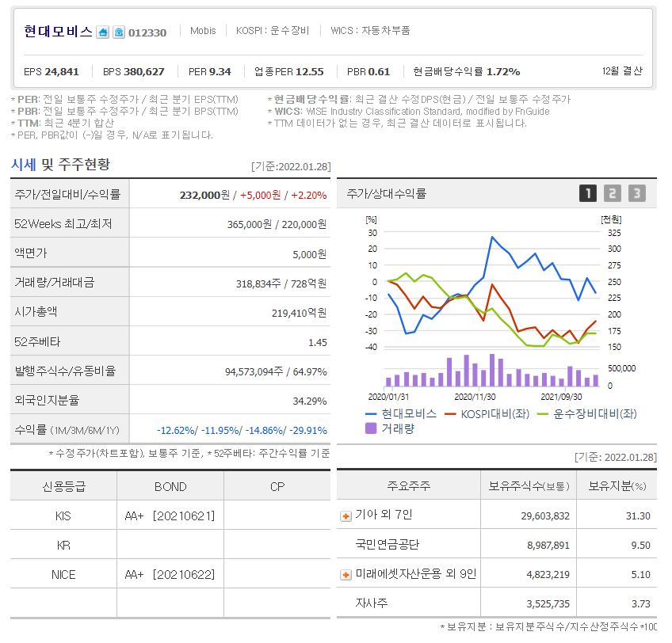This screenshot has width=672, height=643.
Task: Click the WICS : 자동차부품 classification
Action: [370, 30]
